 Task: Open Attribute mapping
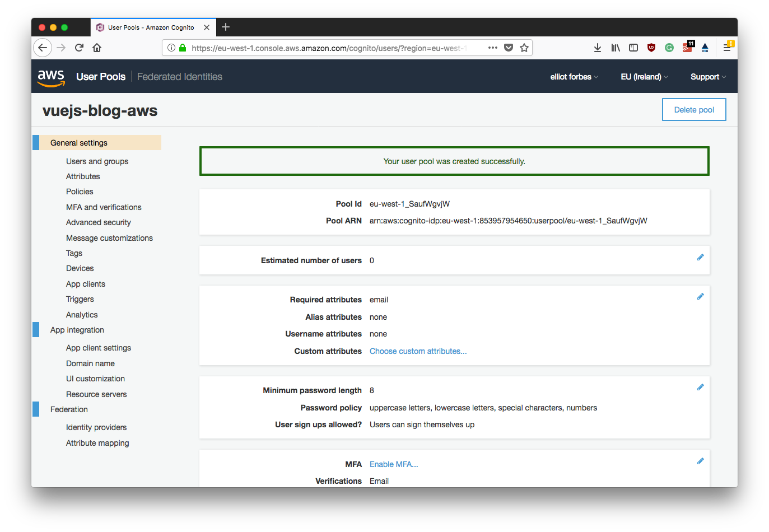[x=97, y=443]
